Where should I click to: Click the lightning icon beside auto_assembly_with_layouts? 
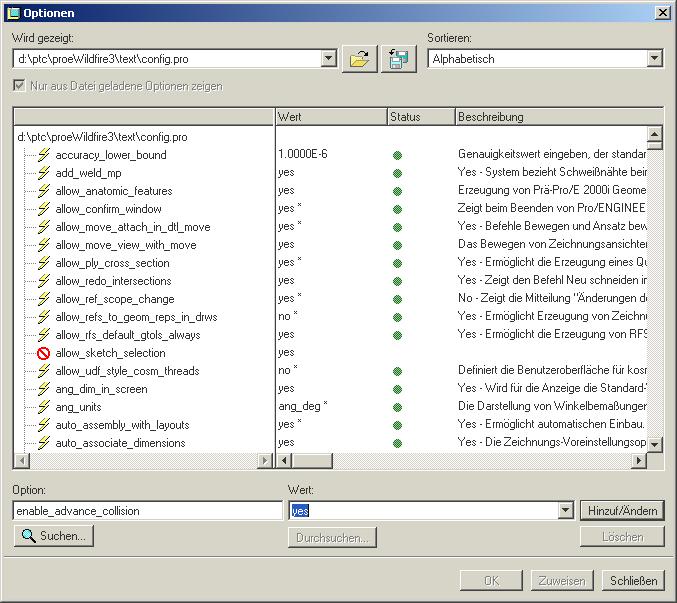point(44,425)
